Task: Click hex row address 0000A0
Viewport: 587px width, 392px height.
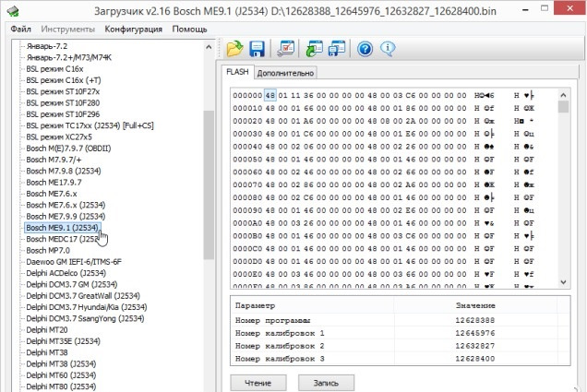Action: 247,223
